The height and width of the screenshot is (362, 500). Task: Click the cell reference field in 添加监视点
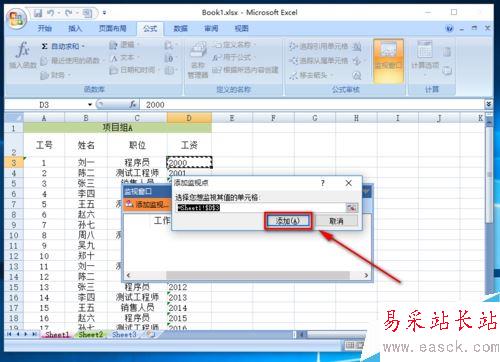[x=261, y=208]
